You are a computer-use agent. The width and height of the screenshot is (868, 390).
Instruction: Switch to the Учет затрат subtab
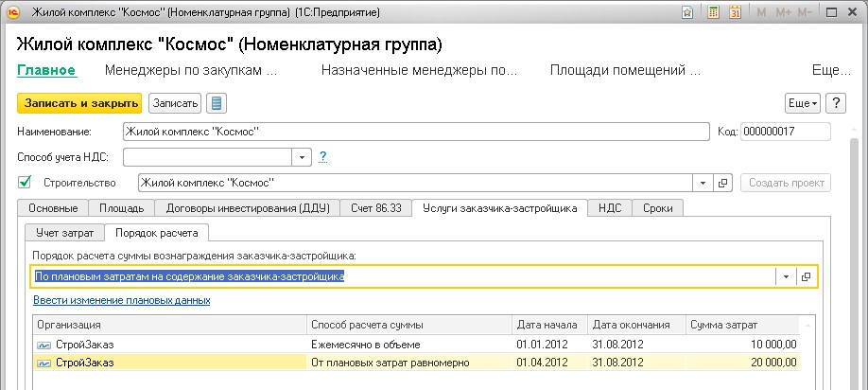click(64, 232)
